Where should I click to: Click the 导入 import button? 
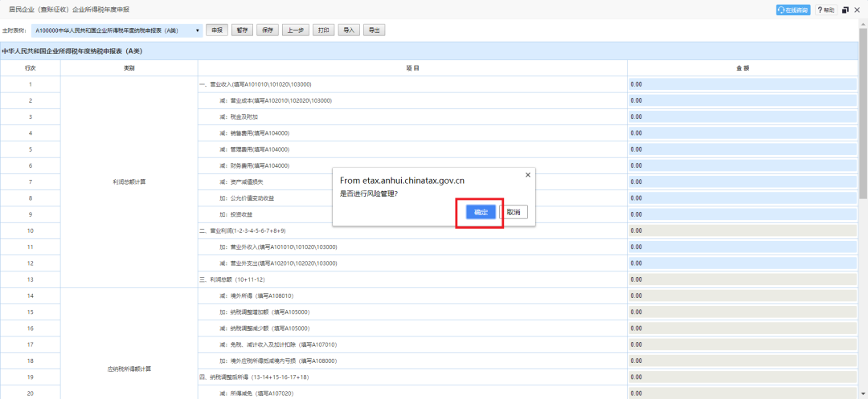coord(349,31)
